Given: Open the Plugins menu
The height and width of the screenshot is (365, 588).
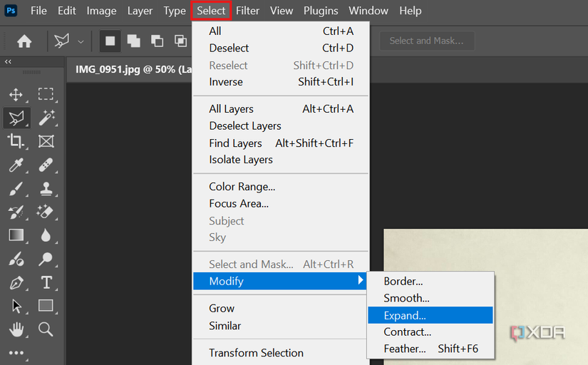Looking at the screenshot, I should pos(321,11).
